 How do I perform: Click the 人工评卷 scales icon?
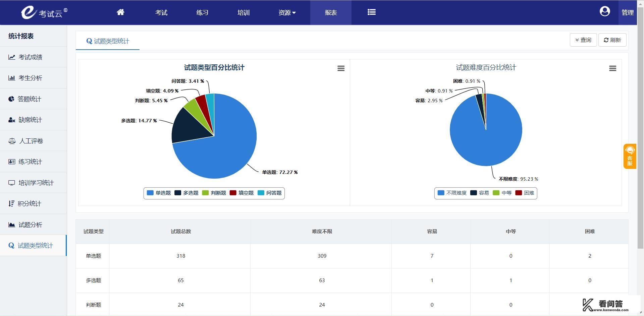pyautogui.click(x=12, y=141)
